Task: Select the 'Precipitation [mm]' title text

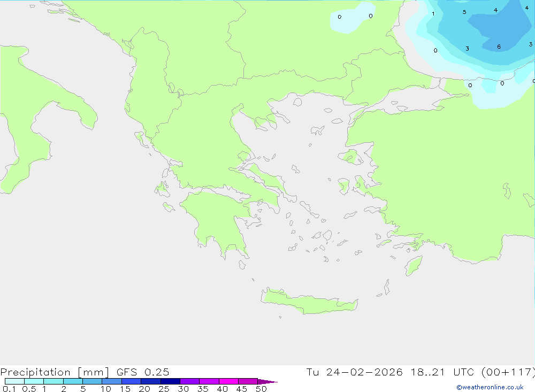Action: 55,372
